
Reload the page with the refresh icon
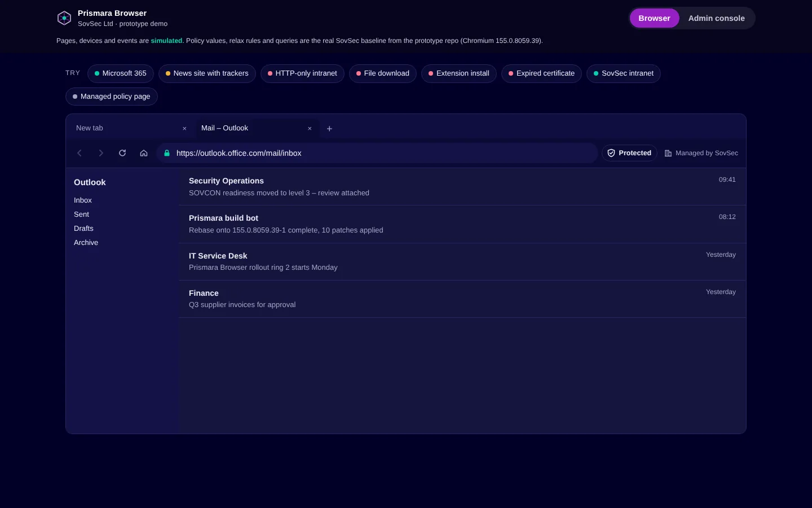pyautogui.click(x=122, y=153)
